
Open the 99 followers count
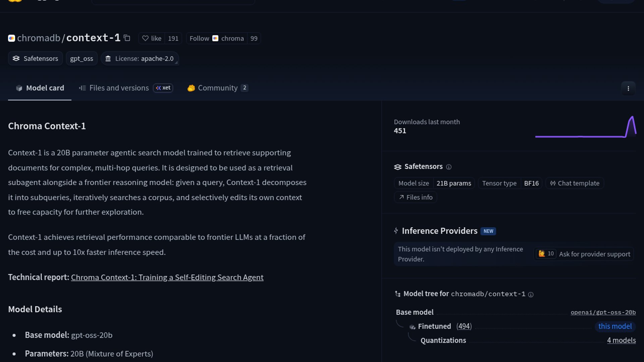coord(254,39)
